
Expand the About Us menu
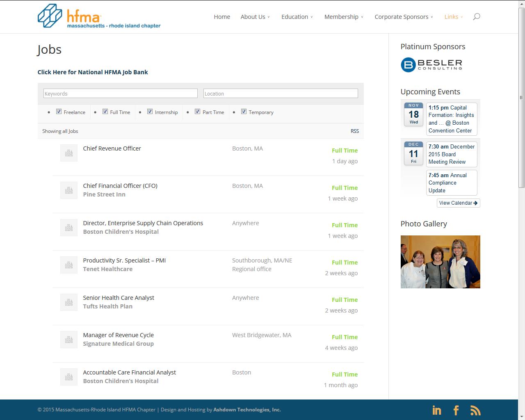255,17
